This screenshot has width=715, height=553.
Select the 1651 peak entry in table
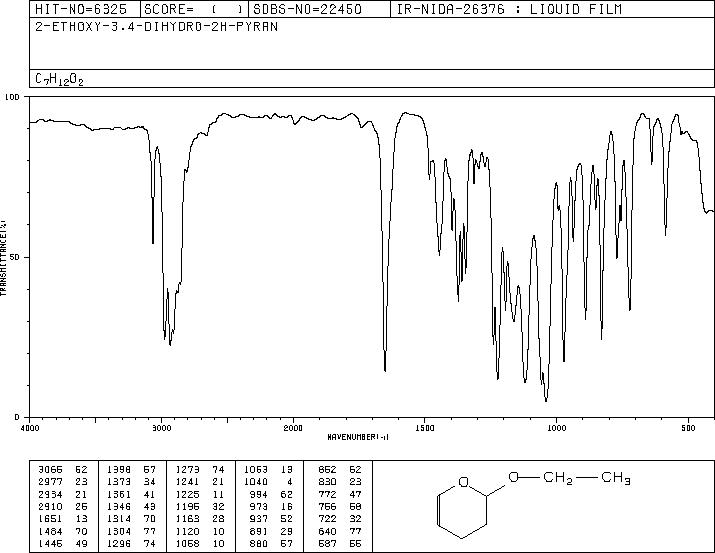62,519
